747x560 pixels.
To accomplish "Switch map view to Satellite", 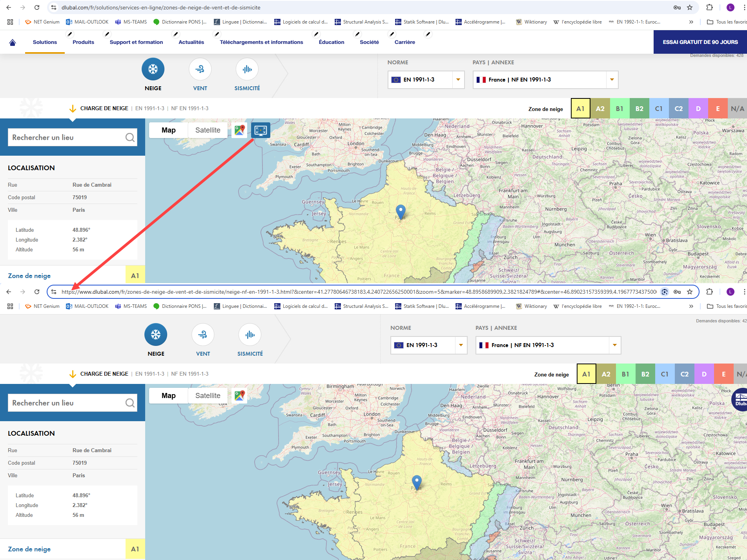I will pyautogui.click(x=208, y=130).
